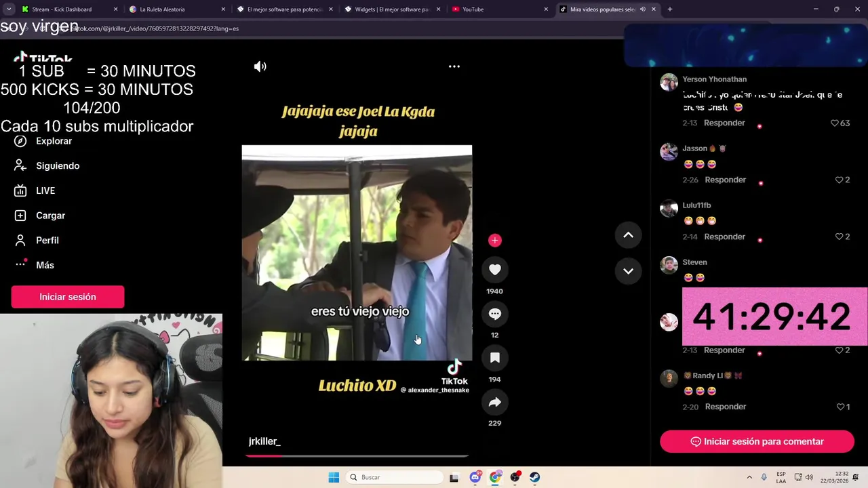Like the video with the heart icon
Viewport: 868px width, 488px height.
495,270
